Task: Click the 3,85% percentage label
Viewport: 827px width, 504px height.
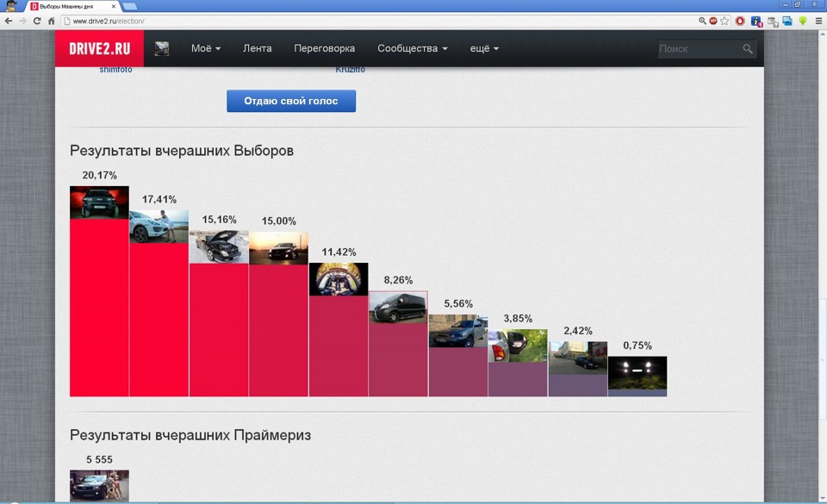Action: click(x=518, y=319)
